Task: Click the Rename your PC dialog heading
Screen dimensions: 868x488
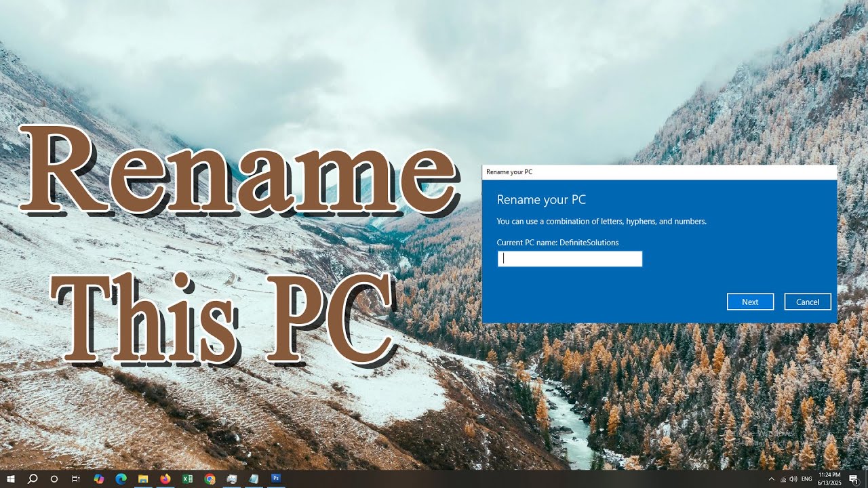Action: point(541,200)
